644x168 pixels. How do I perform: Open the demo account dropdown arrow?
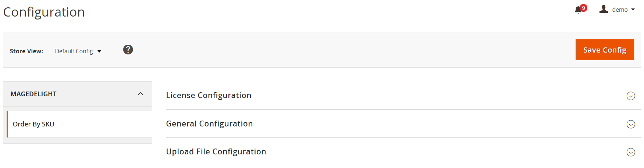(x=633, y=10)
